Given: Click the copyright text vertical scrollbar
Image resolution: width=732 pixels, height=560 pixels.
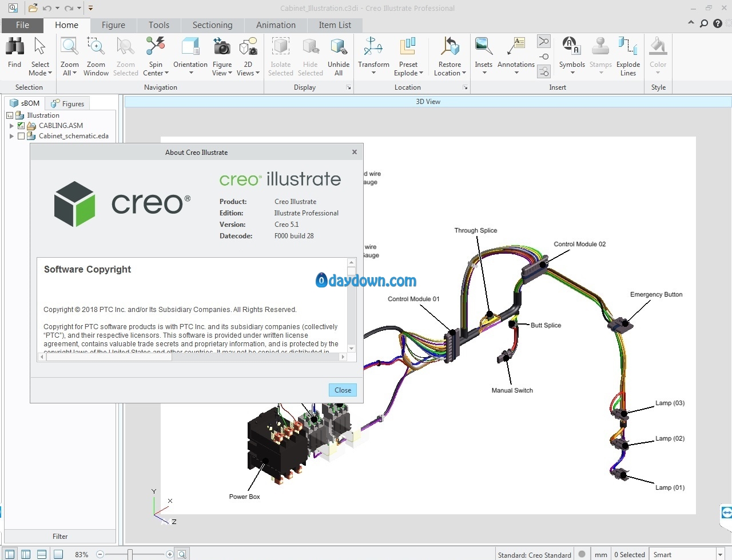Looking at the screenshot, I should pos(351,305).
